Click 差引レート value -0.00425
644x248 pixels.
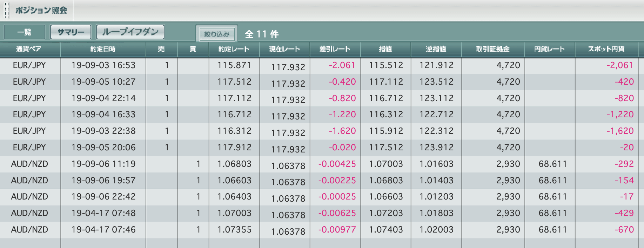(x=337, y=164)
